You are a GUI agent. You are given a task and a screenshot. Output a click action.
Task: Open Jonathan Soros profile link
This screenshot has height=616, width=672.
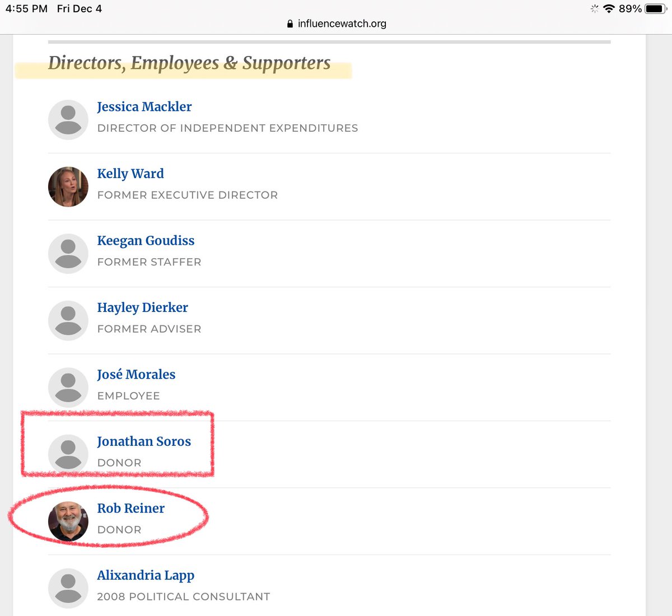pyautogui.click(x=144, y=442)
